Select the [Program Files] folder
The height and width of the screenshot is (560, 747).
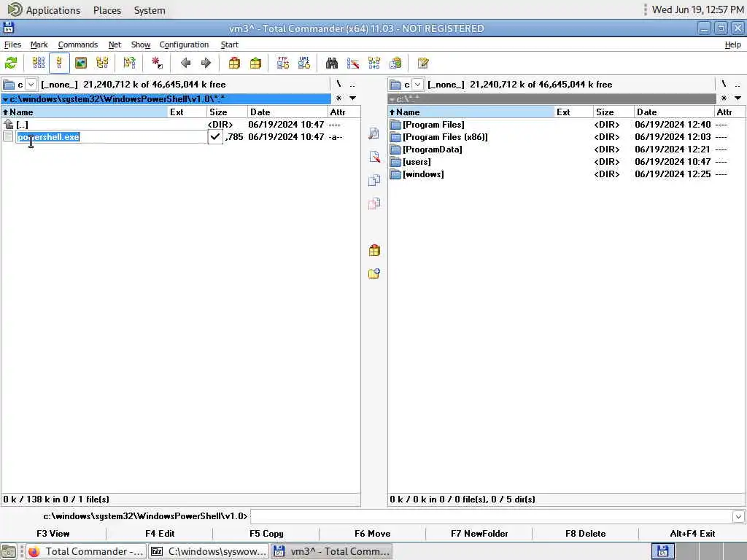(x=566, y=124)
